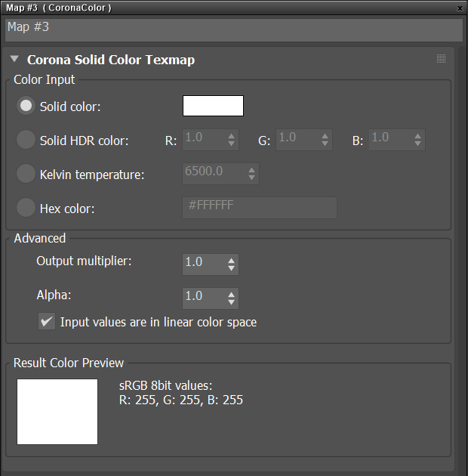468x476 pixels.
Task: Select the Kelvin temperature radio button
Action: (x=26, y=174)
